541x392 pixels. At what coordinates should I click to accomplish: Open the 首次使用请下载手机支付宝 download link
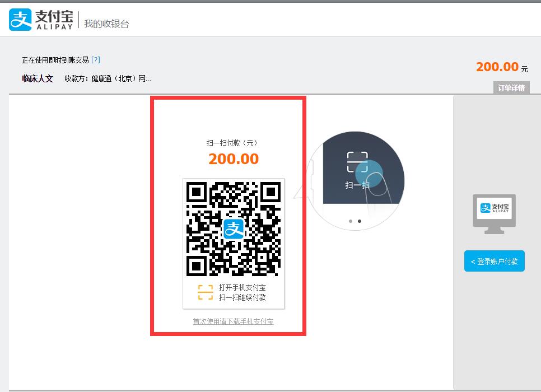coord(233,321)
